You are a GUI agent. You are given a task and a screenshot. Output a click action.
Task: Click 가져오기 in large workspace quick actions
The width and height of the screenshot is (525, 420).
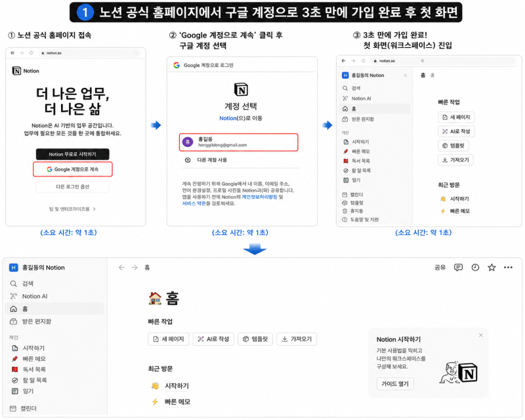point(297,339)
